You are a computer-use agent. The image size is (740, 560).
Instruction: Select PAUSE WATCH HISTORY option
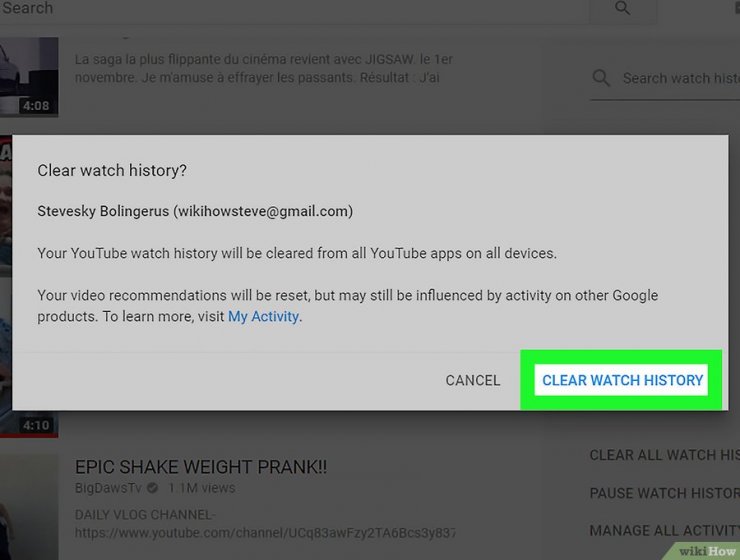664,493
